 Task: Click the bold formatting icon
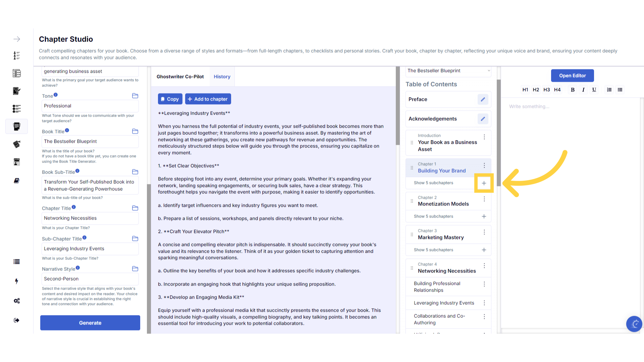(x=573, y=90)
